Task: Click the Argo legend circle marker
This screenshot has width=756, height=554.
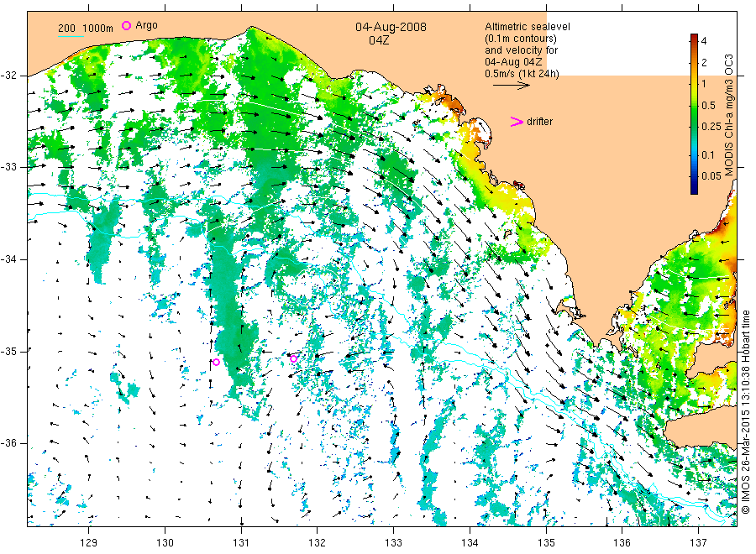Action: pyautogui.click(x=127, y=26)
